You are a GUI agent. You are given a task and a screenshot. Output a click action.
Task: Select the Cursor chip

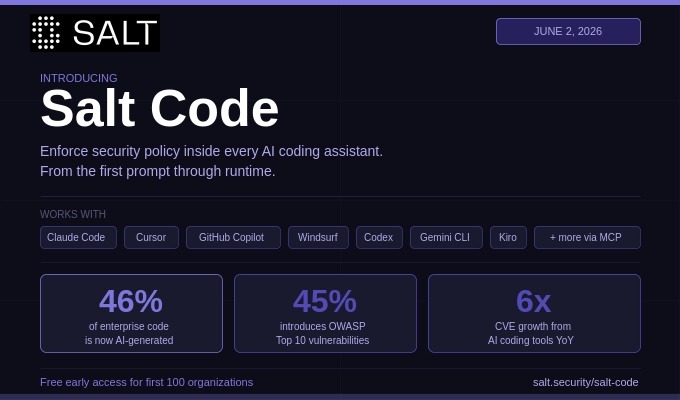click(151, 237)
